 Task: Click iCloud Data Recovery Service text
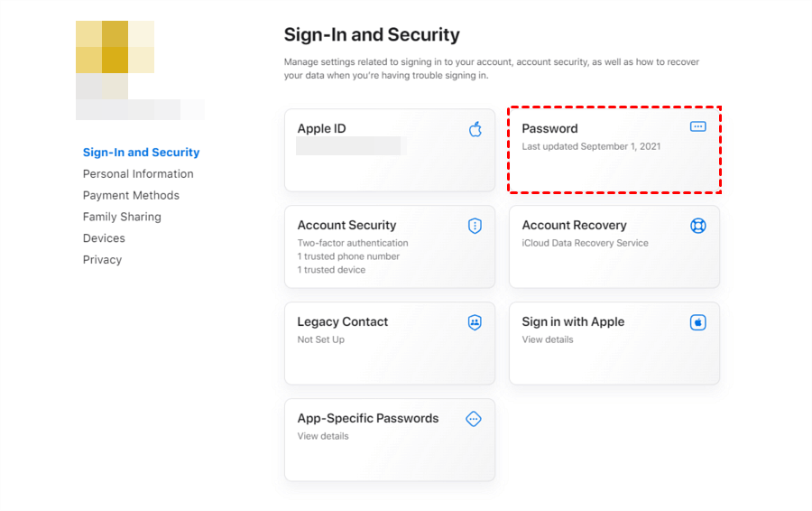pyautogui.click(x=585, y=243)
